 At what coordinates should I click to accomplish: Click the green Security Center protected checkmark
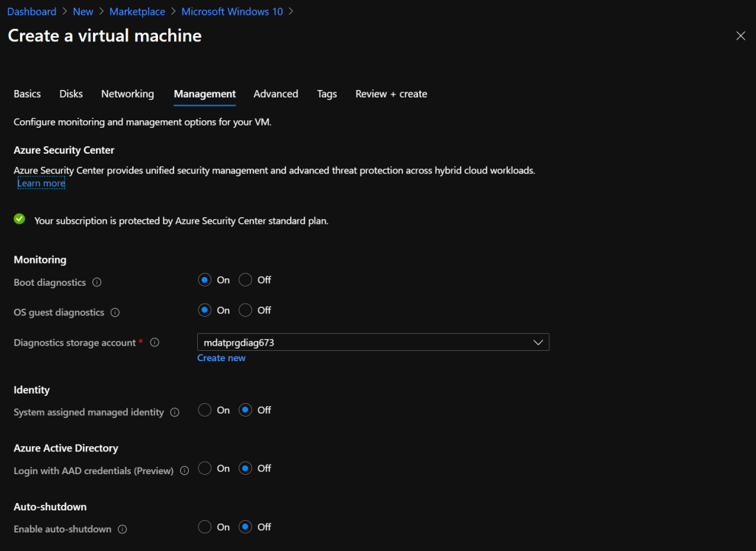tap(19, 219)
